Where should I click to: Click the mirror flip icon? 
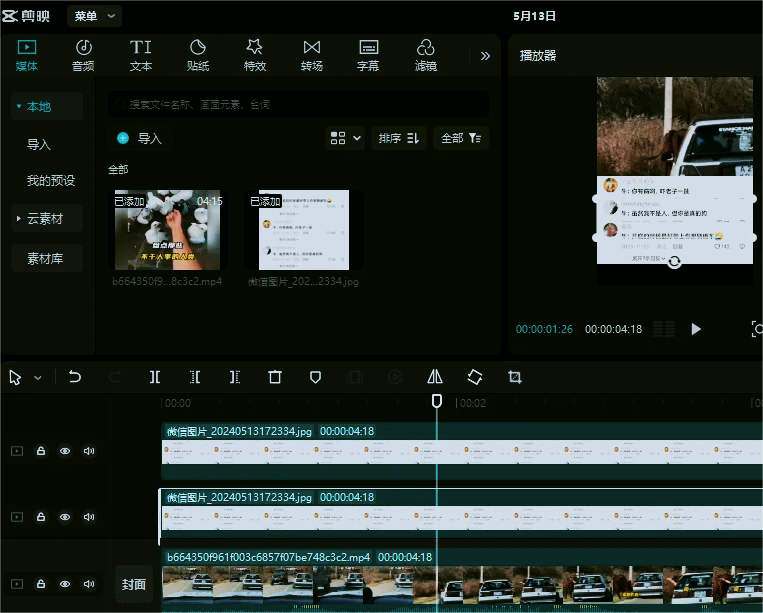(x=435, y=377)
